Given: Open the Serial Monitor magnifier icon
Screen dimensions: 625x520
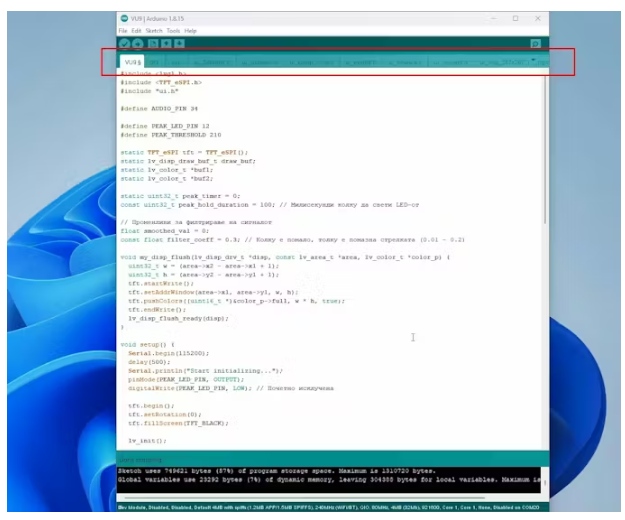Looking at the screenshot, I should (535, 44).
